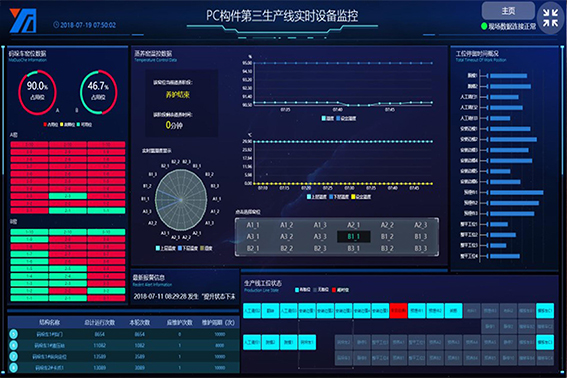This screenshot has width=567, height=378.
Task: Click the red overtime workstation tile
Action: (398, 311)
